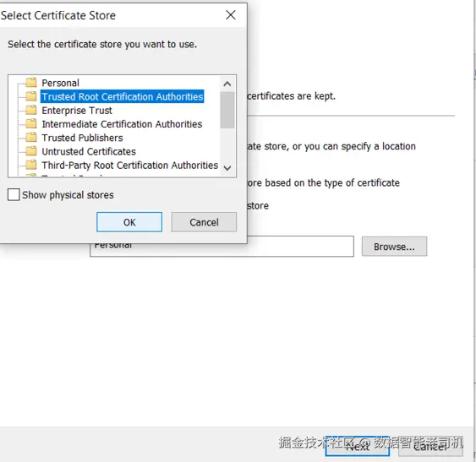Click Cancel in the import wizard
The image size is (476, 462).
coord(431,446)
